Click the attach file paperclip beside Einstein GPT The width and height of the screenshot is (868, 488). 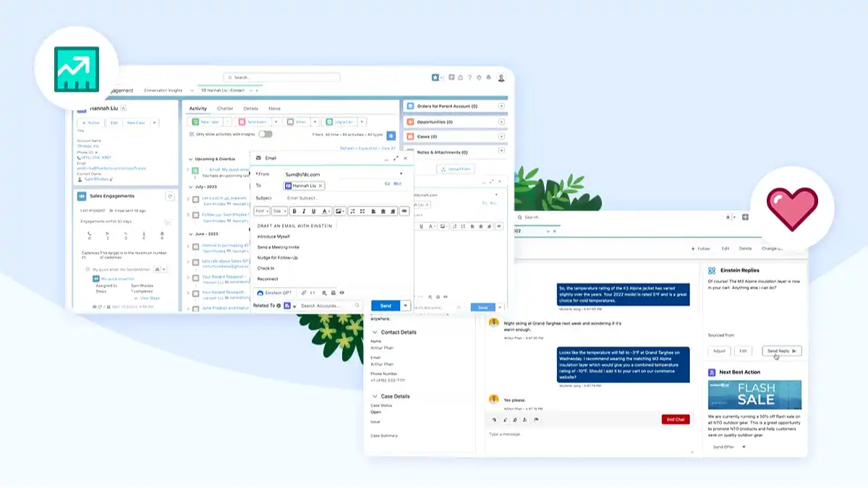(304, 293)
